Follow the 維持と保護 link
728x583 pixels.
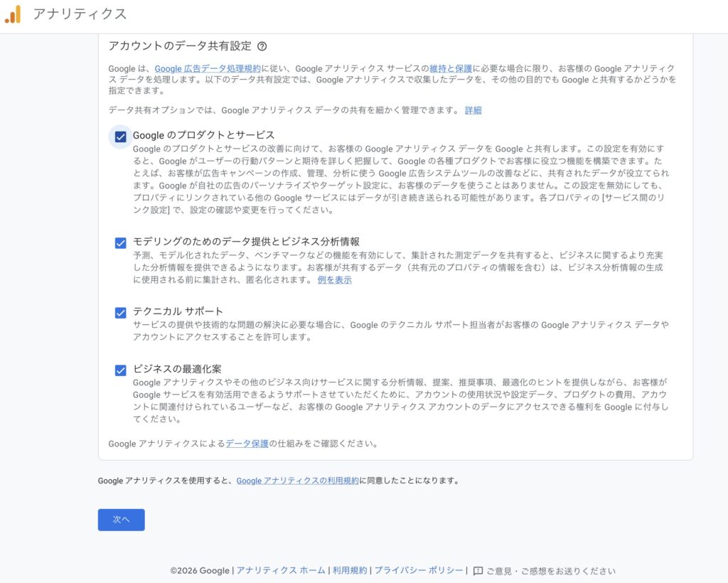[451, 69]
